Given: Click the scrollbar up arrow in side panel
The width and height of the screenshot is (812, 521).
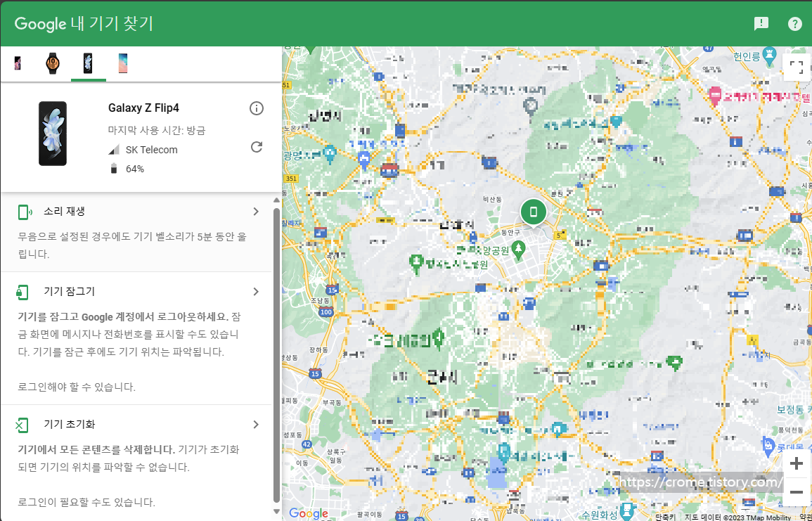Looking at the screenshot, I should pyautogui.click(x=276, y=200).
